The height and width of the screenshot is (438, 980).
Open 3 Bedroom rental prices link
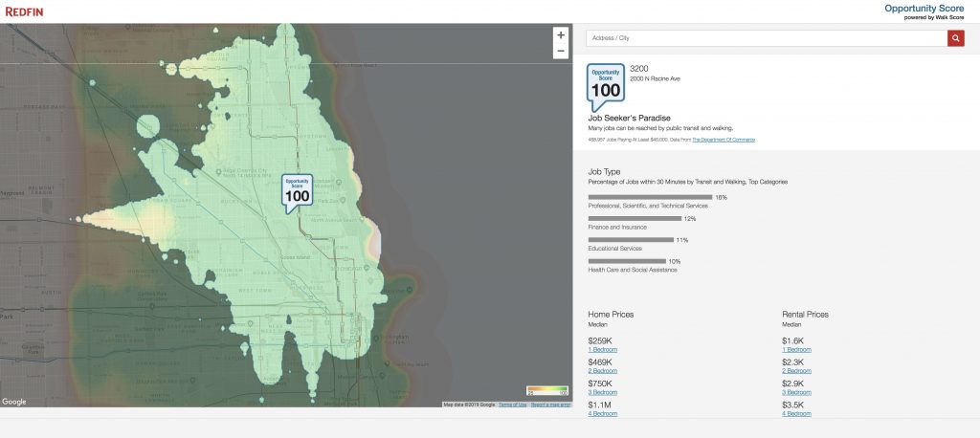pos(796,392)
